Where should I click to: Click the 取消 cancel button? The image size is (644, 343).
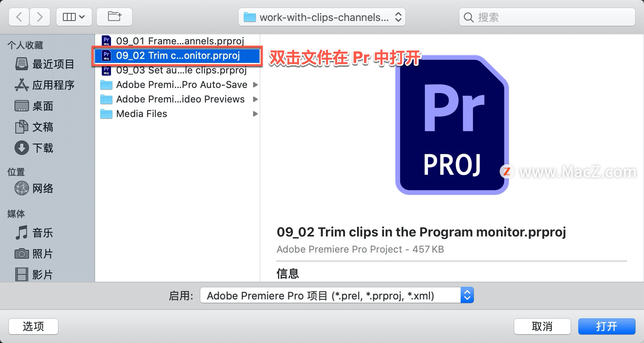tap(542, 326)
